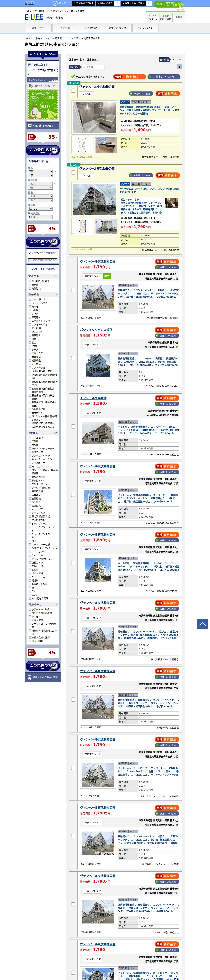Image resolution: width=210 pixels, height=980 pixels.
Task: Open 駐車場 header button
Action: pyautogui.click(x=179, y=17)
